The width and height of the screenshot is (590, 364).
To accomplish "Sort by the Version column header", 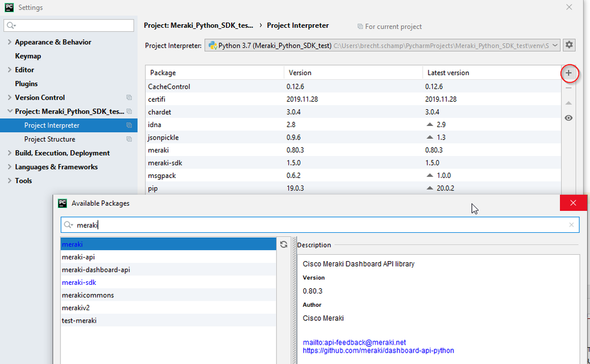I will click(x=354, y=73).
